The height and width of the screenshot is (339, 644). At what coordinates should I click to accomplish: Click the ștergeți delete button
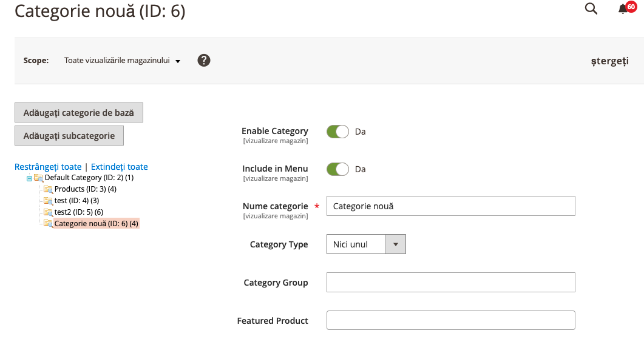point(609,61)
